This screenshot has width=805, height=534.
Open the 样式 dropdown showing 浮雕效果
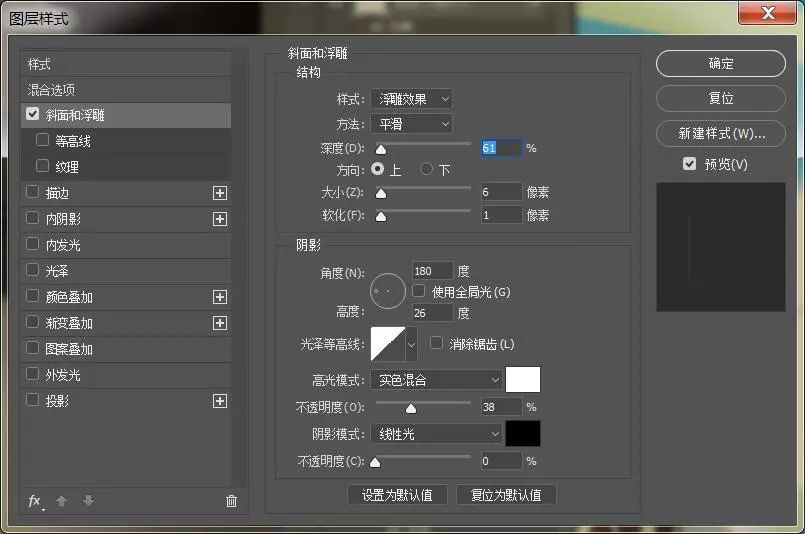(411, 99)
